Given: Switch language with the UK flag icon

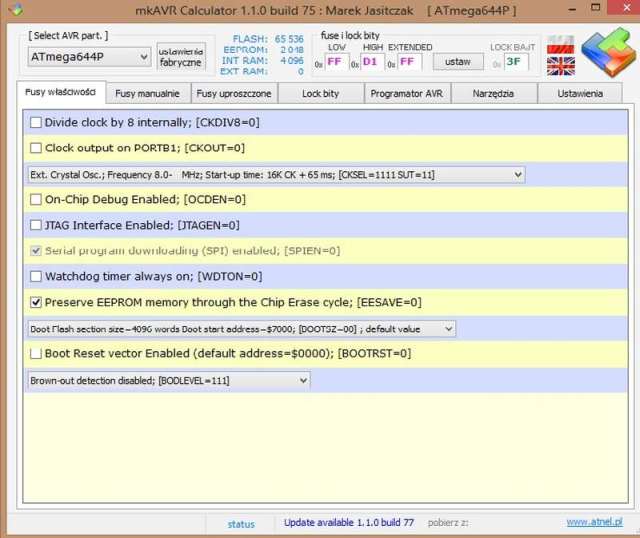Looking at the screenshot, I should click(560, 65).
